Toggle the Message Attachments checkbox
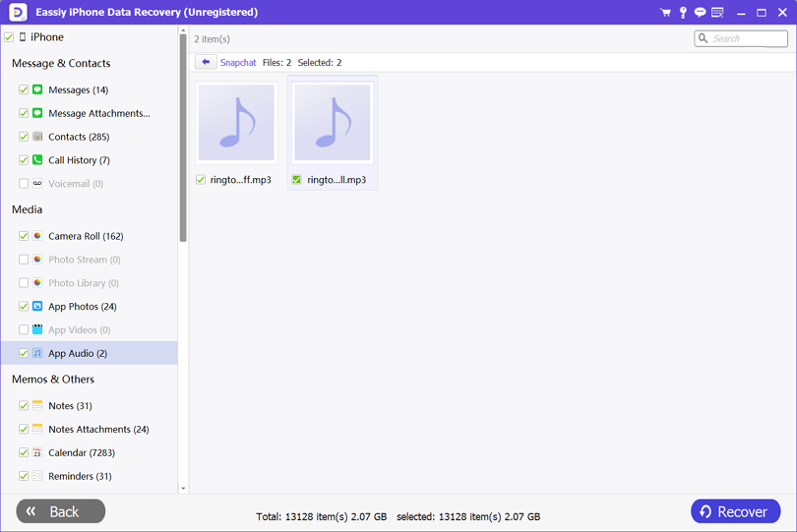 tap(24, 113)
